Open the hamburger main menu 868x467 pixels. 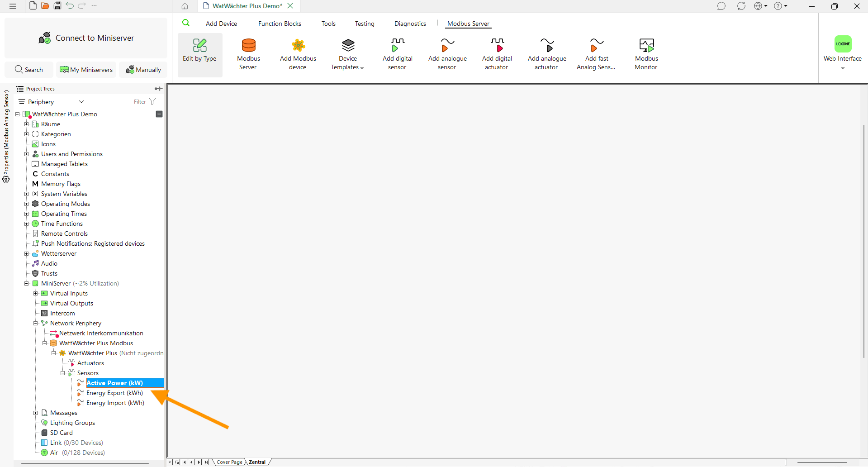pos(13,6)
